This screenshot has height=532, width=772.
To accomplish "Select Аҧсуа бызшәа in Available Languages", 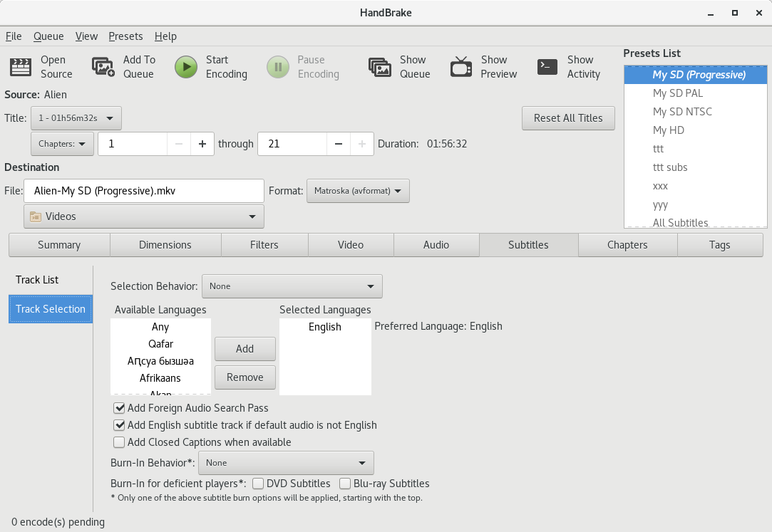I will 160,361.
